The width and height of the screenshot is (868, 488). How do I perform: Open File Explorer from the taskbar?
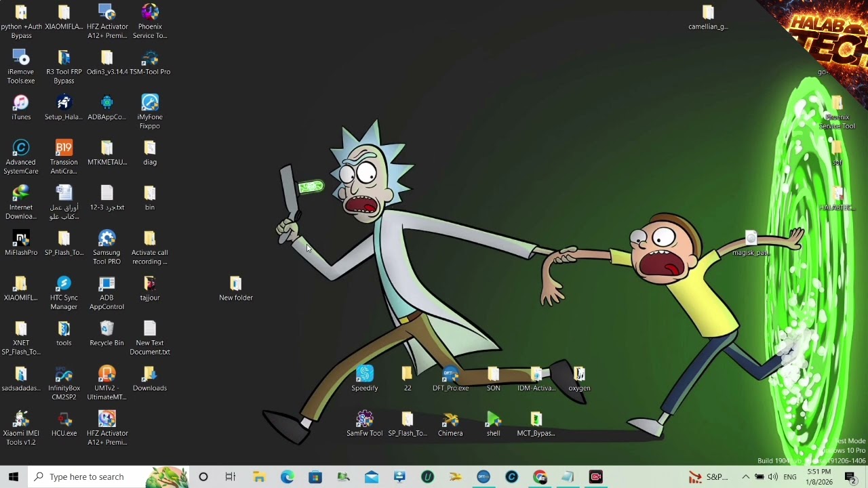(x=259, y=476)
